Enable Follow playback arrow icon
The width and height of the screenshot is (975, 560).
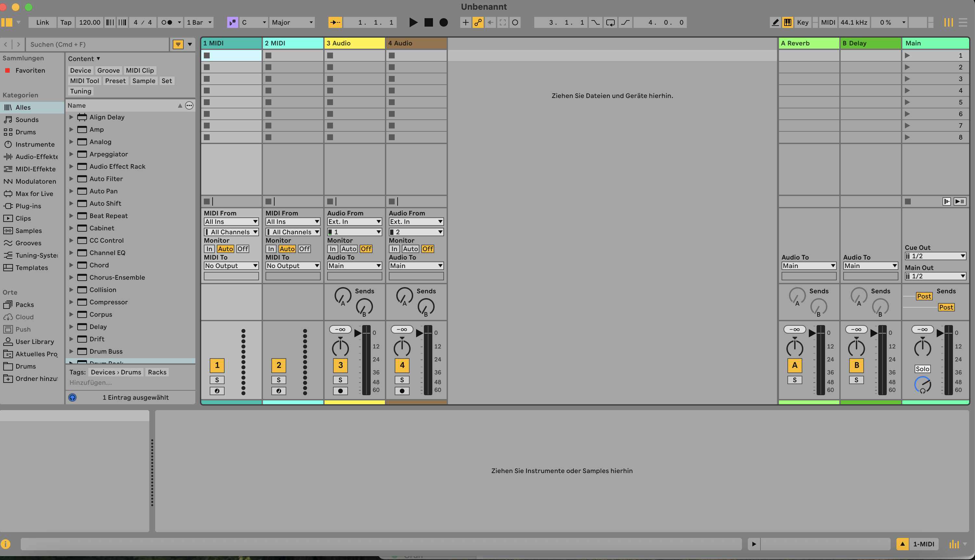pos(335,22)
